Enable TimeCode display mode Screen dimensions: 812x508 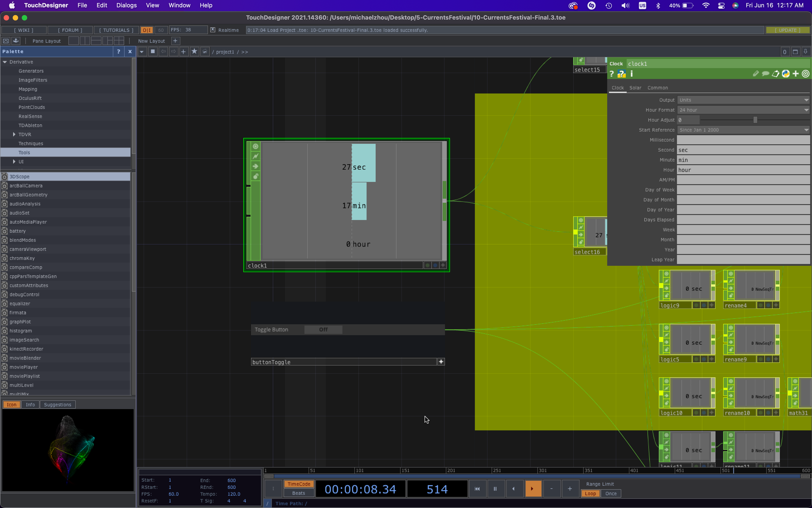click(x=299, y=484)
